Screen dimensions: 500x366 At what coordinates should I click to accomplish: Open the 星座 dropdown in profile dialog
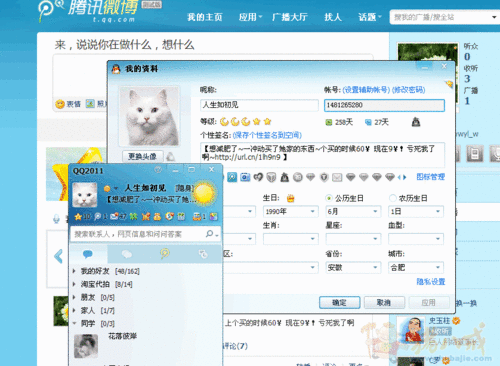point(353,239)
